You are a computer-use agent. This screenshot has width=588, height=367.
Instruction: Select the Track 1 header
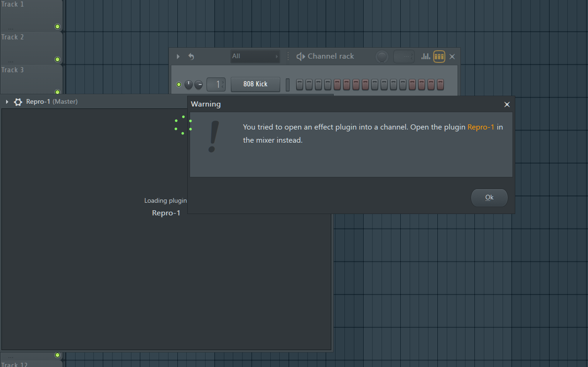point(31,15)
